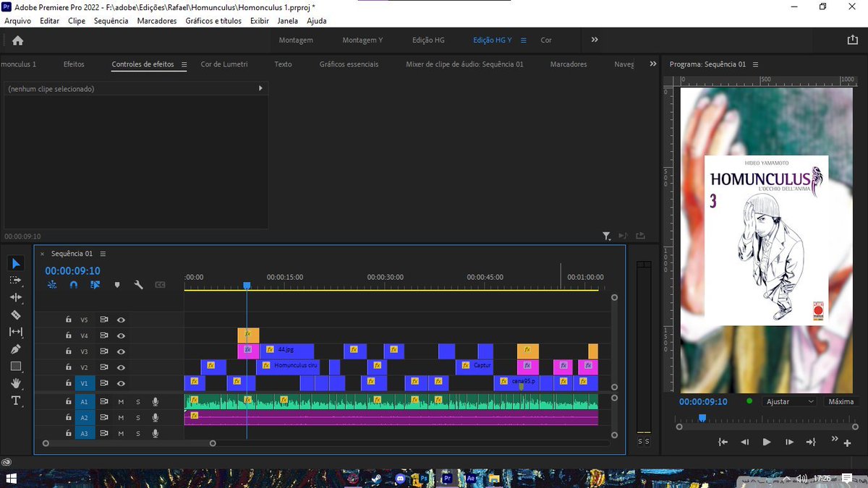Screen dimensions: 868x488
Task: Step forward one frame in Program monitor
Action: pyautogui.click(x=789, y=442)
